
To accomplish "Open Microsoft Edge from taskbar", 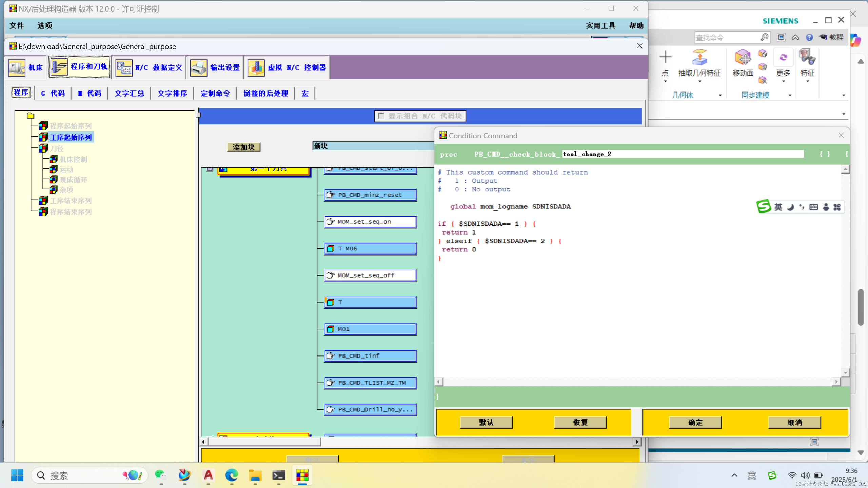I will [x=232, y=475].
